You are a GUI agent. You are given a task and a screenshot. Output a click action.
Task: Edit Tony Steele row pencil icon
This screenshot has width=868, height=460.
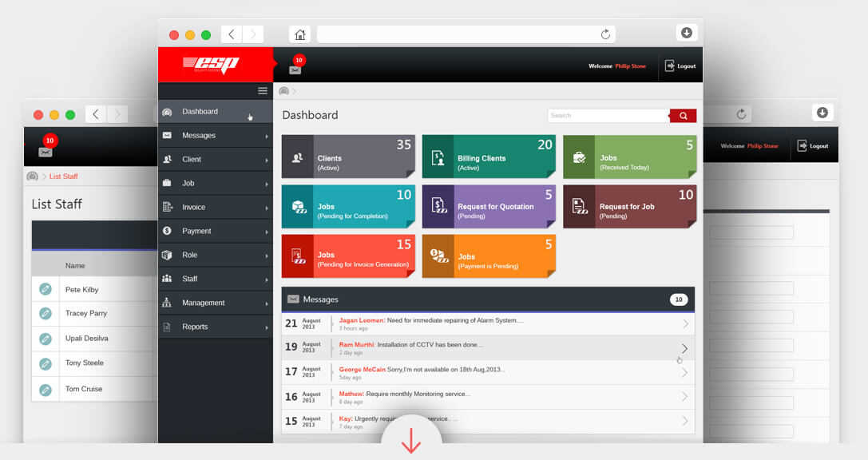46,363
